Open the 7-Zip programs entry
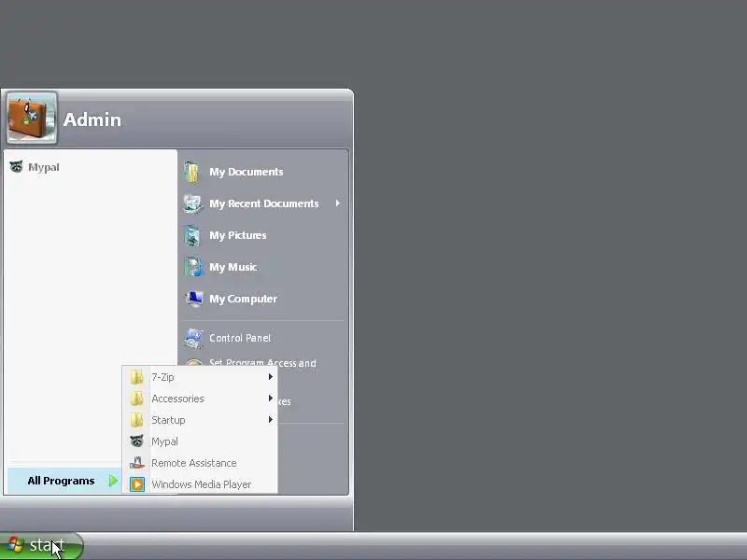This screenshot has width=747, height=560. tap(200, 377)
